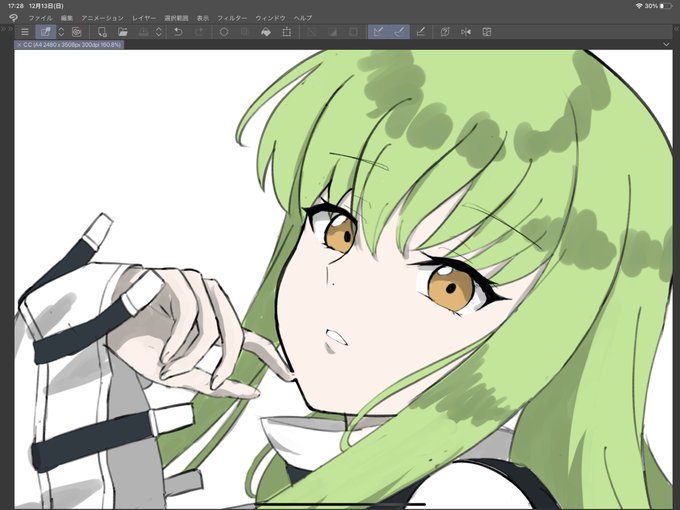Open the CLIP STUDIO launcher icon
Screen dimensions: 680x510
77,32
